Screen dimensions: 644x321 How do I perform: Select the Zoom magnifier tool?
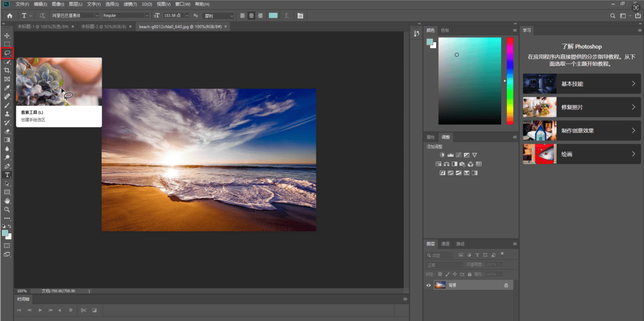(x=7, y=209)
